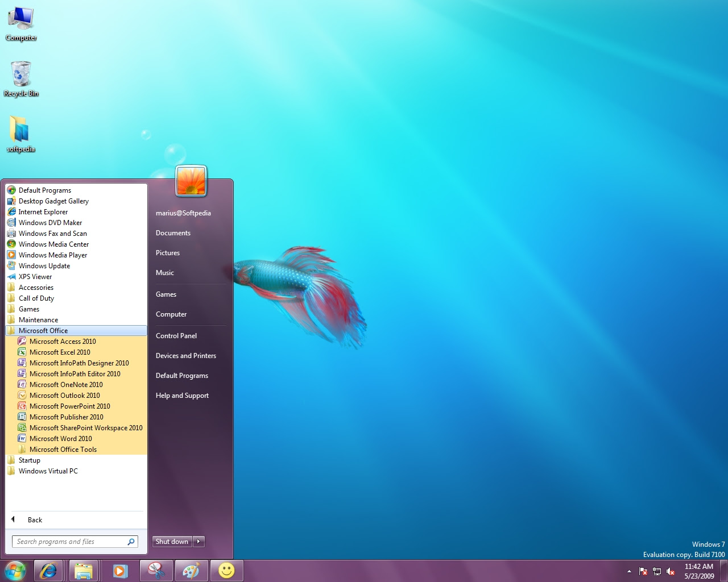Image resolution: width=728 pixels, height=582 pixels.
Task: Open Media Player from the taskbar
Action: point(119,571)
